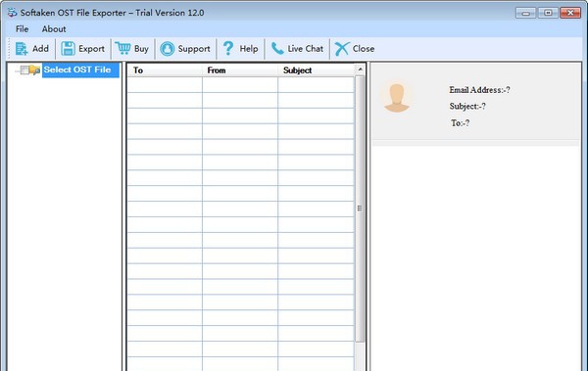The height and width of the screenshot is (371, 588).
Task: Click the vertical scrollbar thumb of the email list
Action: pyautogui.click(x=360, y=209)
